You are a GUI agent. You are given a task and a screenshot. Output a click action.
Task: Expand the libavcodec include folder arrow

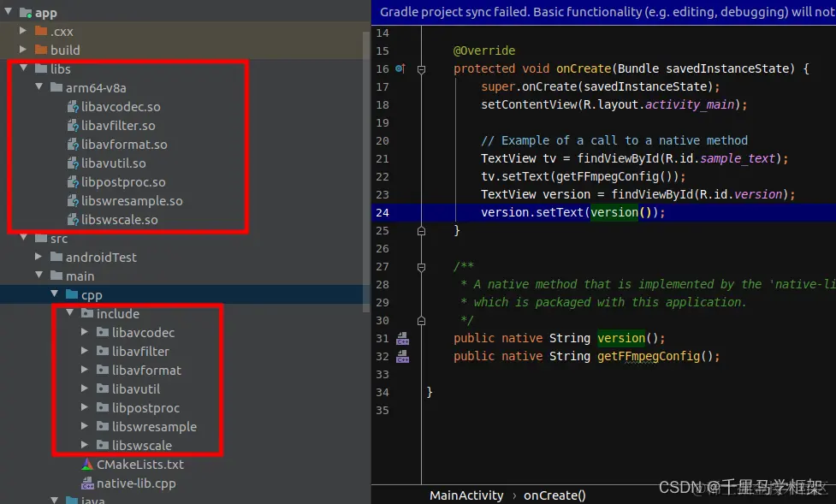click(84, 332)
